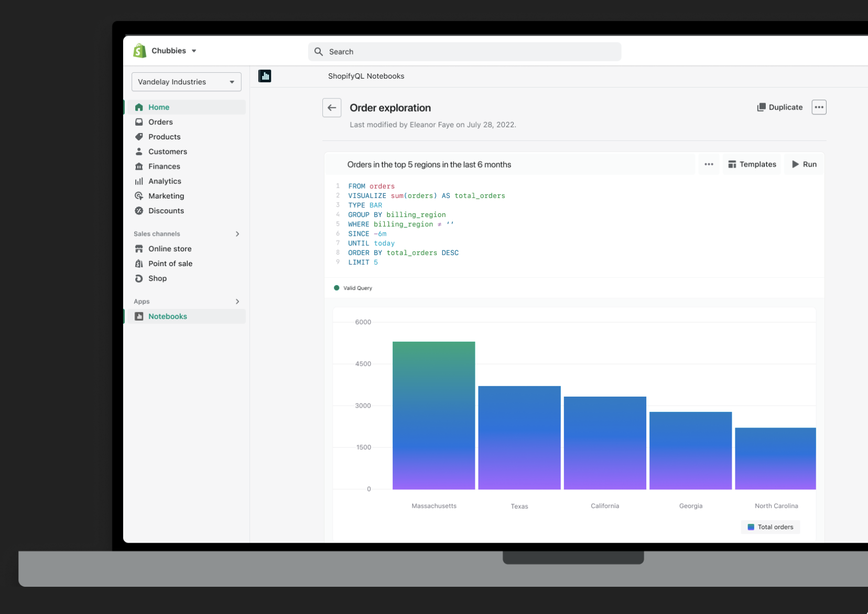The height and width of the screenshot is (614, 868).
Task: Click the Customers person icon
Action: (139, 151)
